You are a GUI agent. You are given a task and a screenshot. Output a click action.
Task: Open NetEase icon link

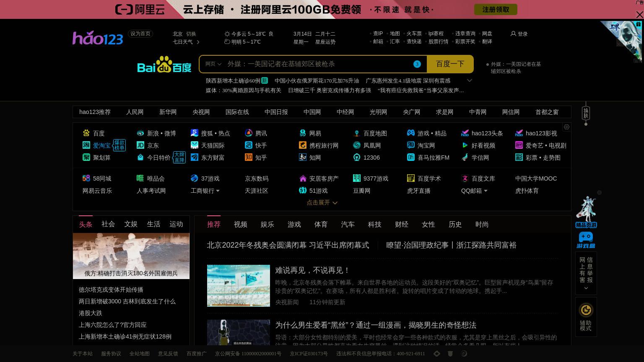point(303,133)
